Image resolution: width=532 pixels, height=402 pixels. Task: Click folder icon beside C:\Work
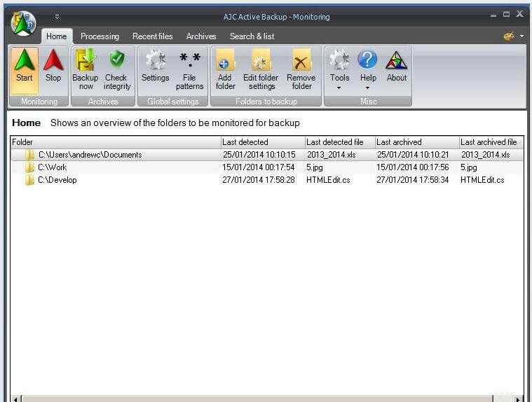tap(30, 167)
